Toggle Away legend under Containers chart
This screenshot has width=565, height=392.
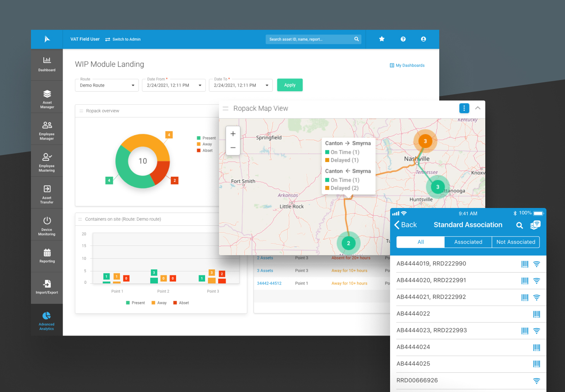159,303
